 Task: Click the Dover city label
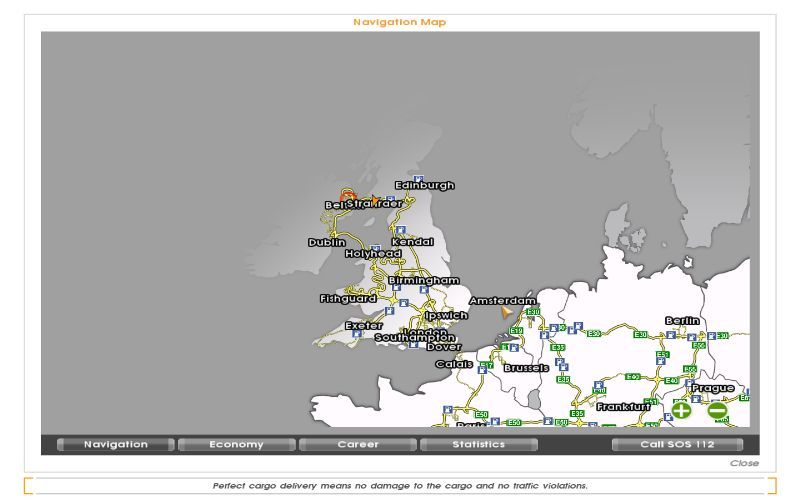click(444, 347)
